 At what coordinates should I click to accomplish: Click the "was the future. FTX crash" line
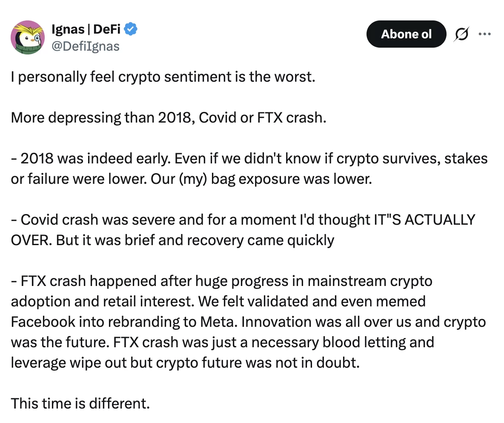coord(222,342)
